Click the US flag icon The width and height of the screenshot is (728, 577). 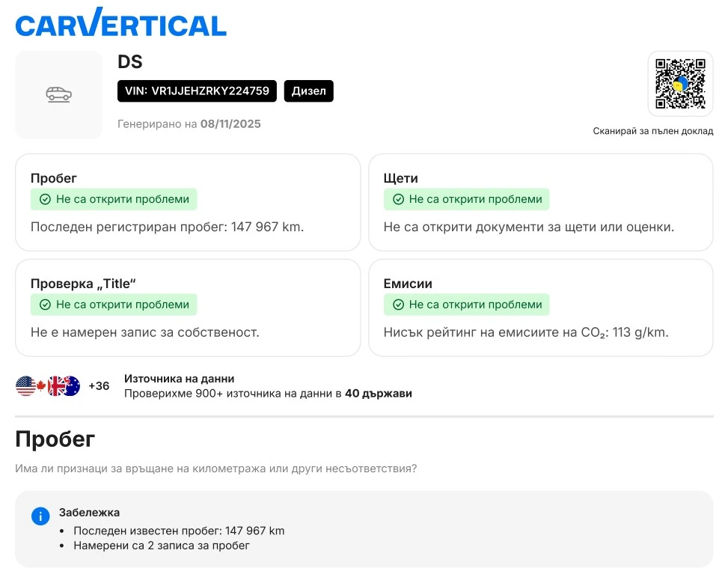click(x=26, y=386)
